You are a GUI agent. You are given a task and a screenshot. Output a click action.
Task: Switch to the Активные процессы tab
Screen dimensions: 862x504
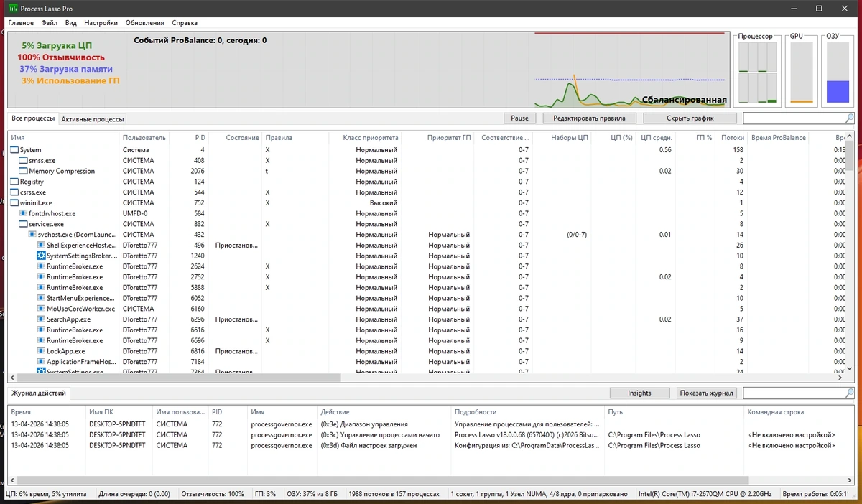(93, 119)
